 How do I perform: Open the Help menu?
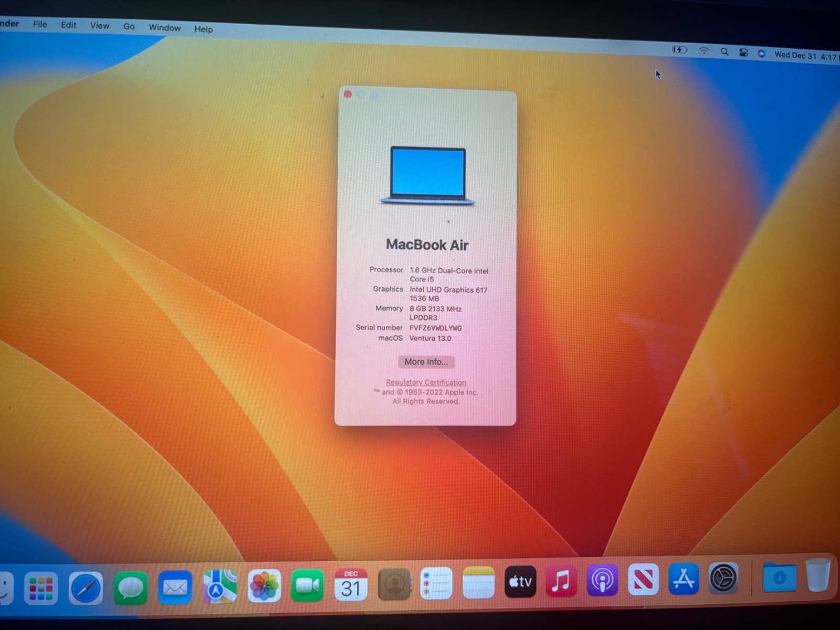[204, 29]
